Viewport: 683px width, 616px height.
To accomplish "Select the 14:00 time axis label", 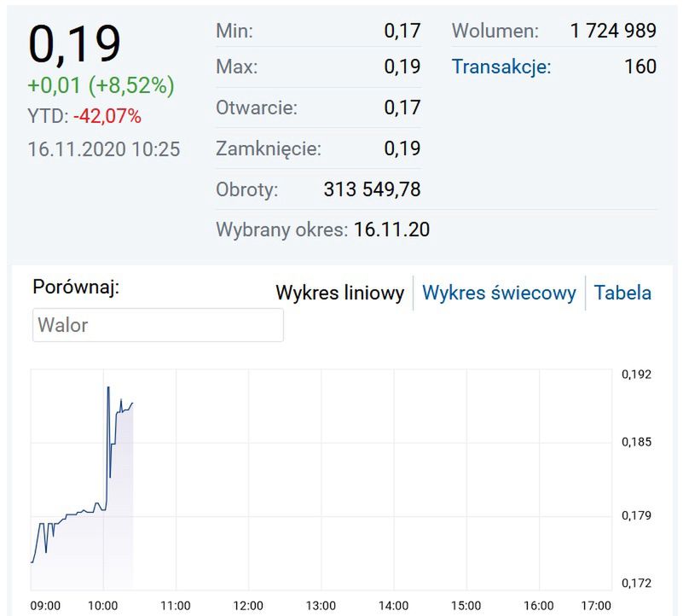I will click(394, 605).
